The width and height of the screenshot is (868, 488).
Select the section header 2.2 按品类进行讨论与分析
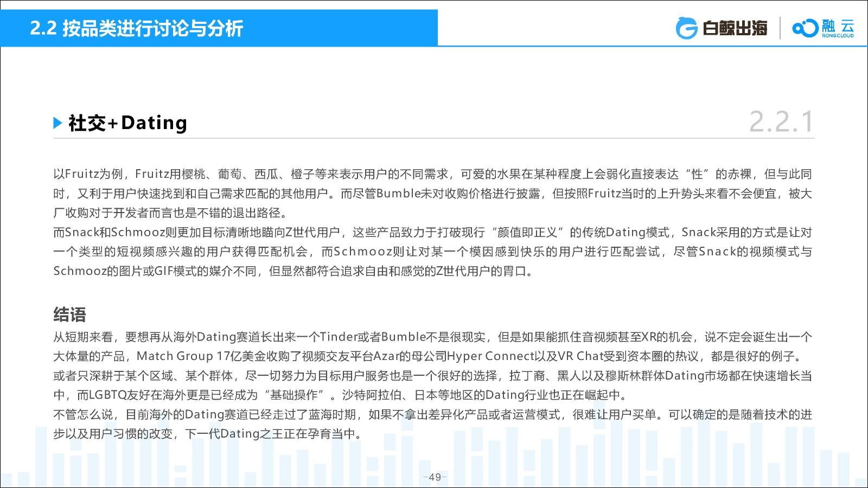(137, 28)
